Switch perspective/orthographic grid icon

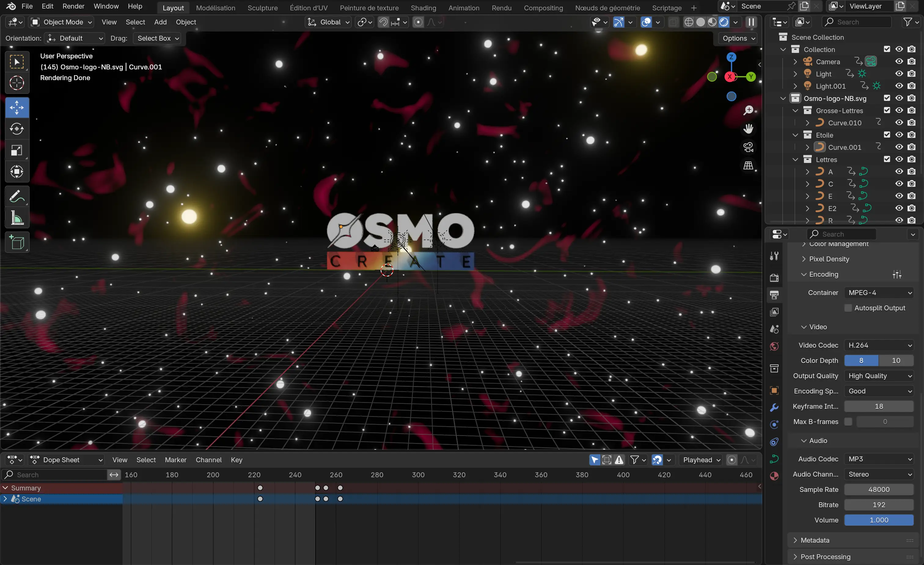pyautogui.click(x=749, y=165)
